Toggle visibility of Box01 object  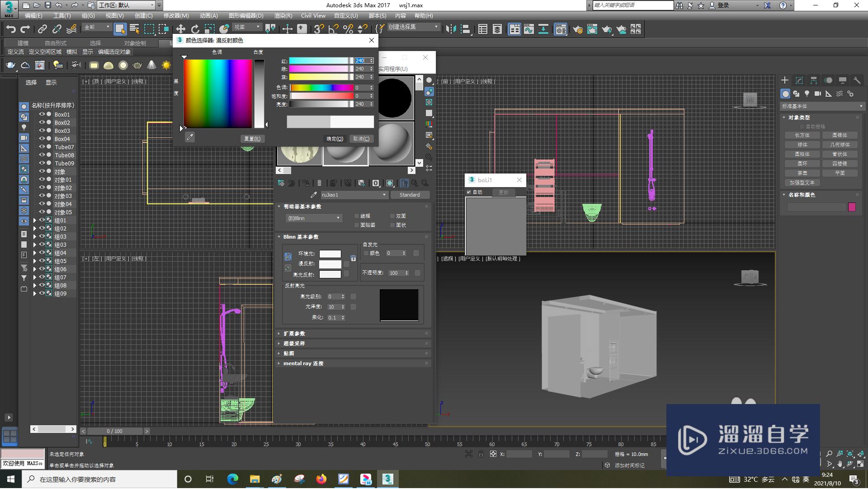41,114
